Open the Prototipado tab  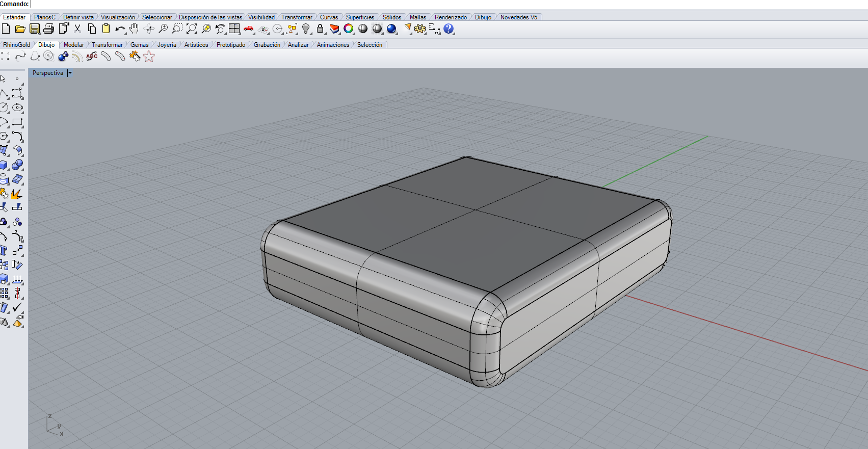pyautogui.click(x=231, y=45)
